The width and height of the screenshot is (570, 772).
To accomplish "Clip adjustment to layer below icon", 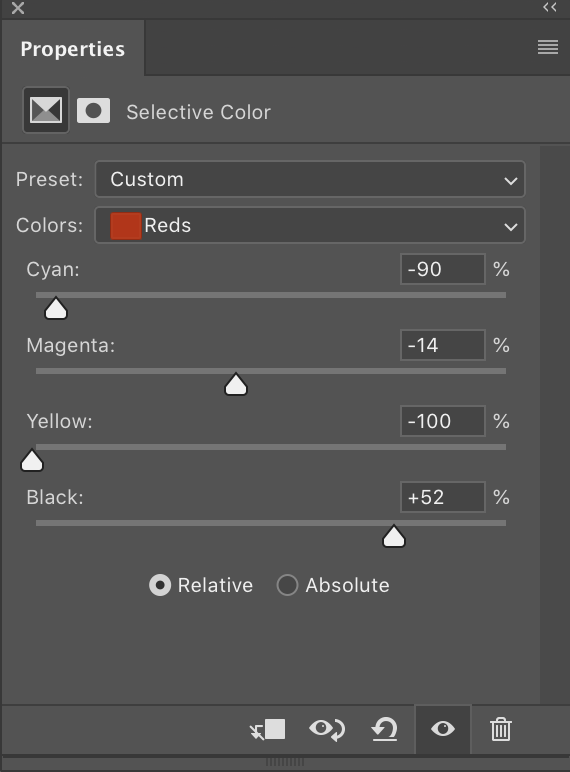I will (x=268, y=729).
